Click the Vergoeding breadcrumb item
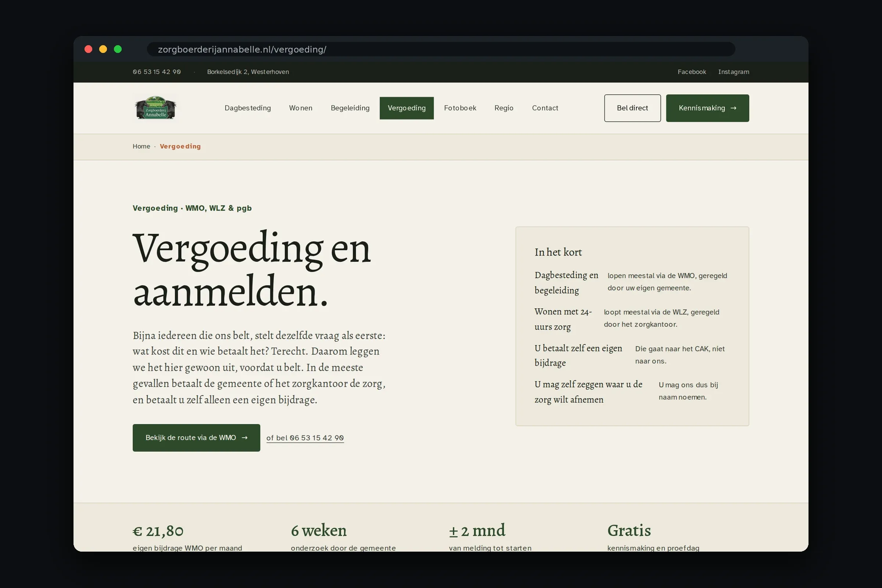The height and width of the screenshot is (588, 882). (x=180, y=146)
